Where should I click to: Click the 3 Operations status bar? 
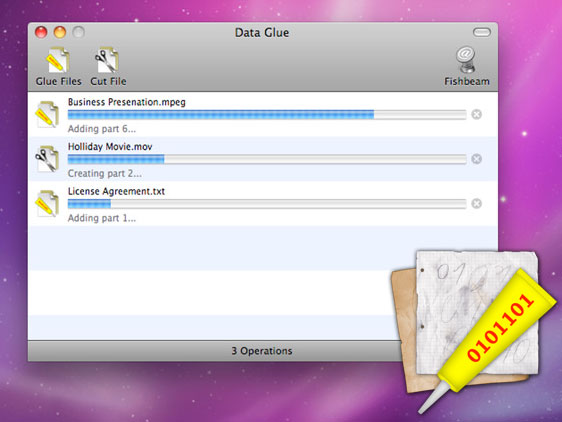pos(262,351)
